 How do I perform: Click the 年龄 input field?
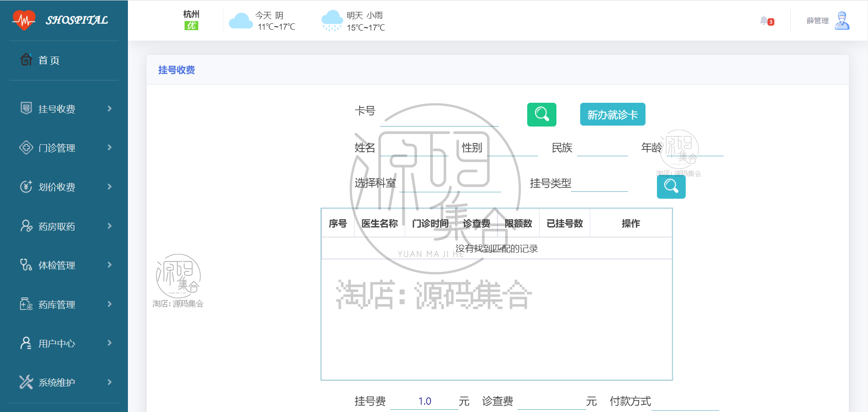pos(695,148)
